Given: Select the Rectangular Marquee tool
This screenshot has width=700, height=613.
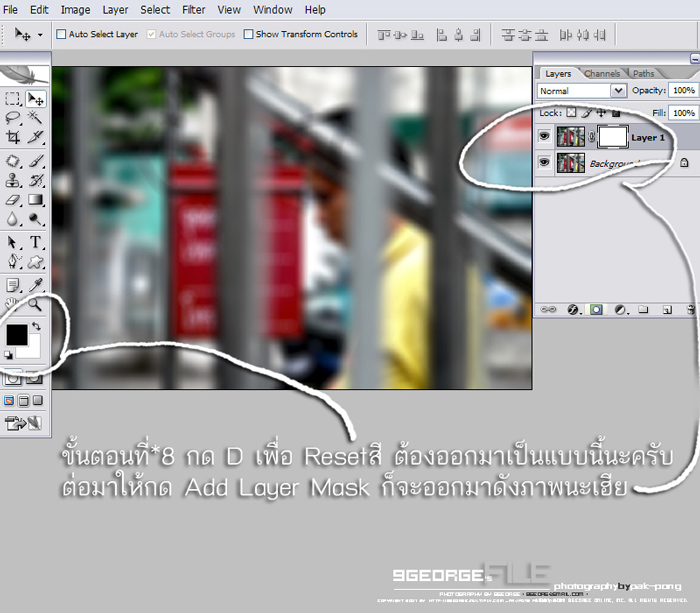Looking at the screenshot, I should point(12,99).
